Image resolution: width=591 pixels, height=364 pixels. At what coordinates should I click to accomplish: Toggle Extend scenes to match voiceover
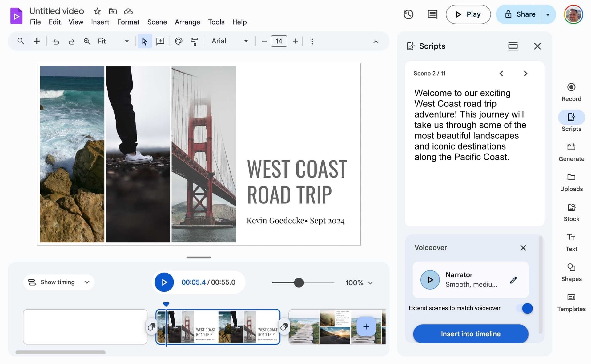click(x=525, y=308)
